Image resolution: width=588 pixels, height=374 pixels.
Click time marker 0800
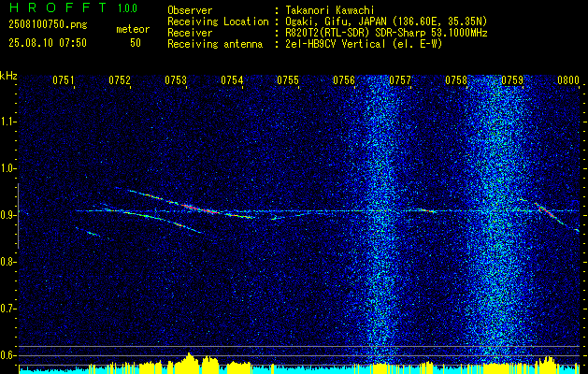point(568,80)
